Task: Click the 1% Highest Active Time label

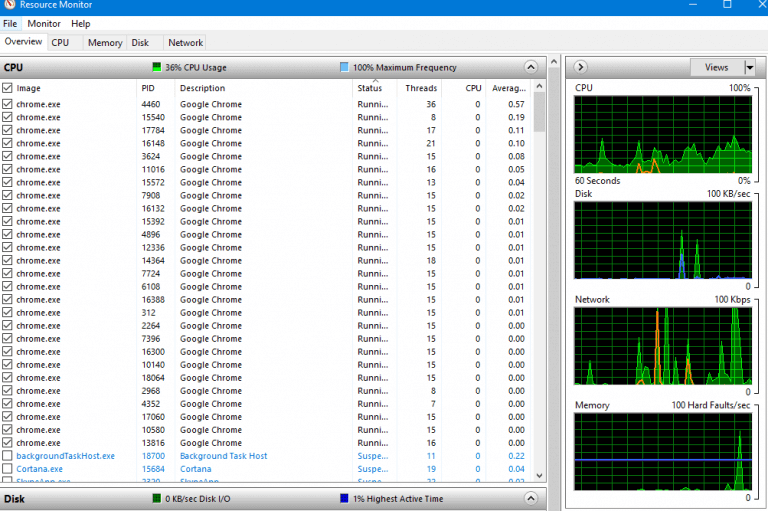Action: tap(398, 498)
